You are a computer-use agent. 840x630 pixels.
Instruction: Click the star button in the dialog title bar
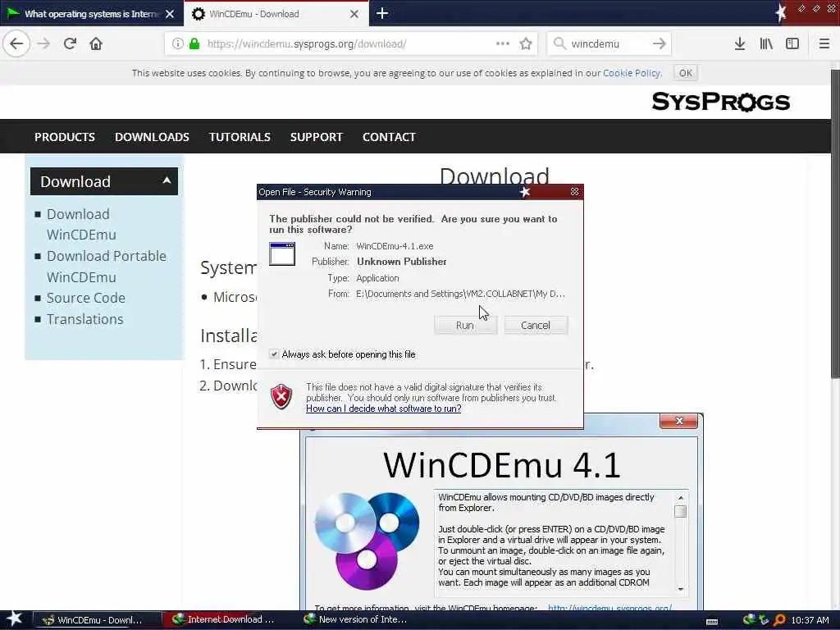pos(525,191)
